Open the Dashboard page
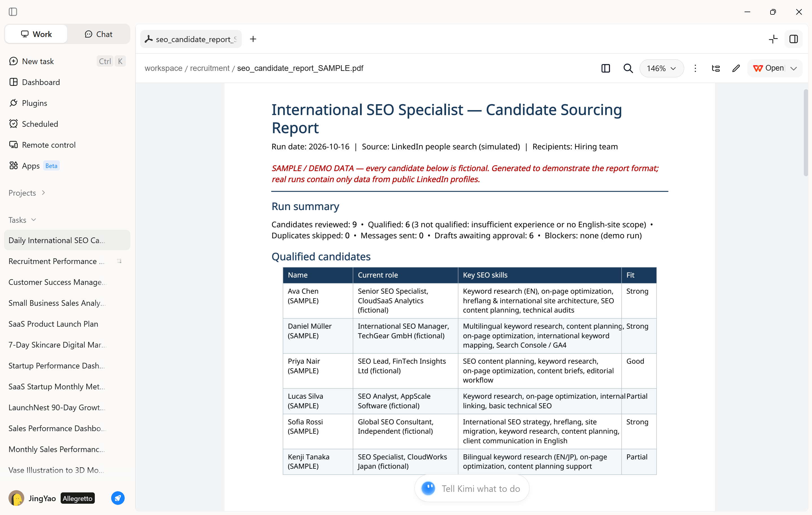The height and width of the screenshot is (515, 812). pos(67,82)
